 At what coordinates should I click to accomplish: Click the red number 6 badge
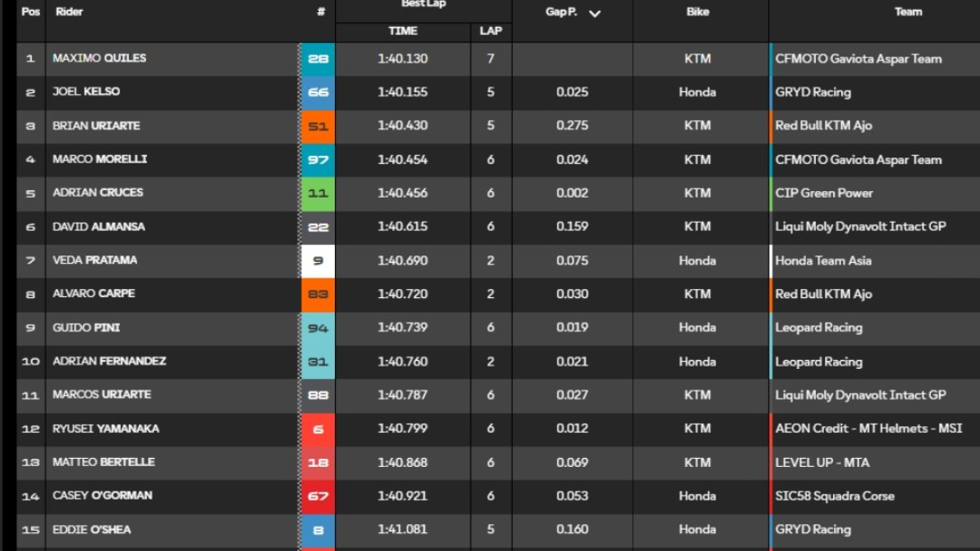pos(318,429)
